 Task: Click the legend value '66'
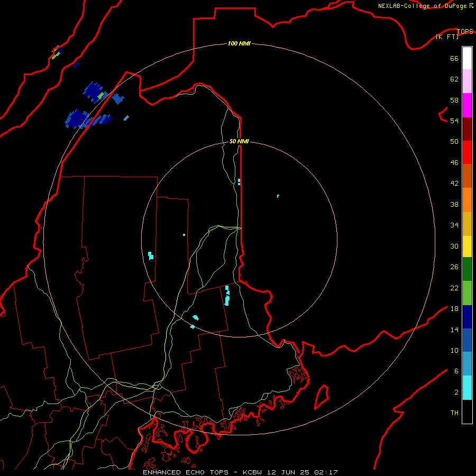454,58
